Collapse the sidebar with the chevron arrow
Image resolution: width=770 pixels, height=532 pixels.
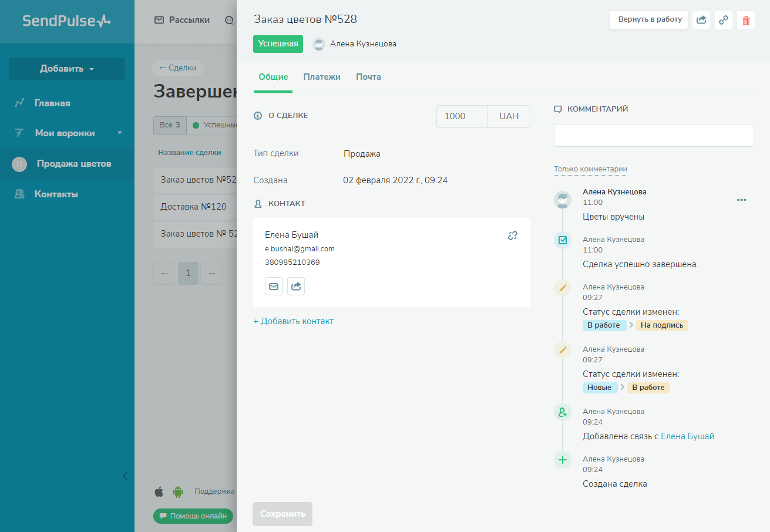tap(125, 476)
